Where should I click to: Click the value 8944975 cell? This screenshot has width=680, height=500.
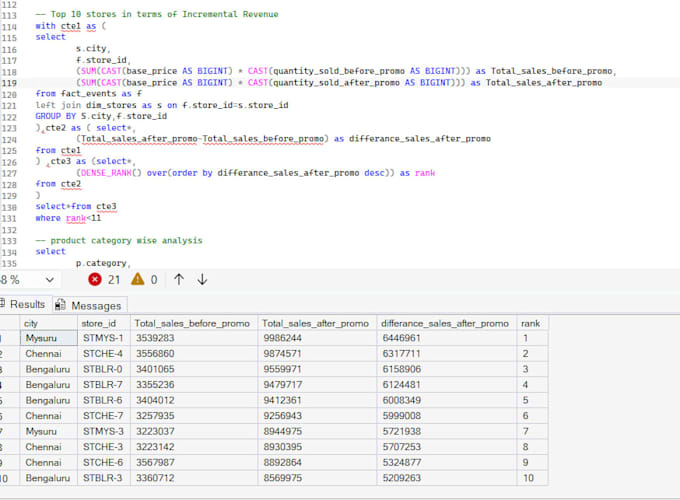pyautogui.click(x=317, y=431)
